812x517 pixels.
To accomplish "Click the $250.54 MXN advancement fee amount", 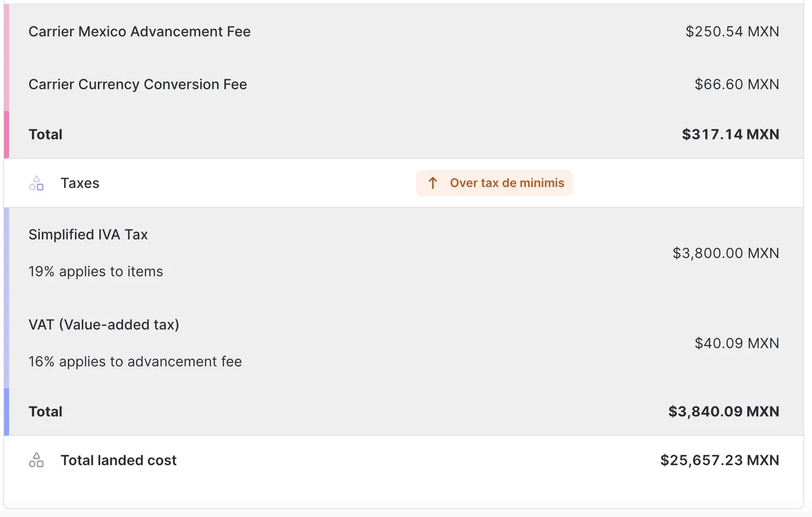I will click(x=732, y=32).
